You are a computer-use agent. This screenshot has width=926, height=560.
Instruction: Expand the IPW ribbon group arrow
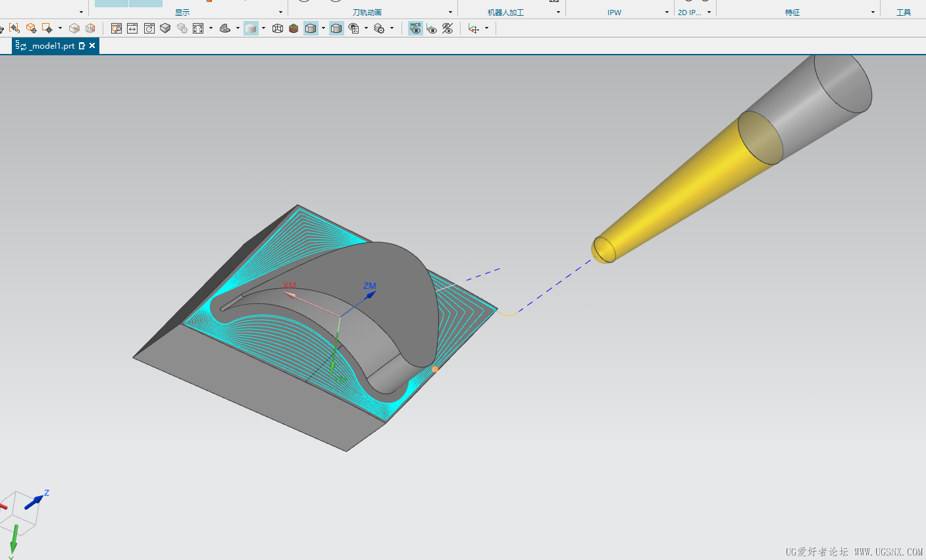pyautogui.click(x=667, y=13)
